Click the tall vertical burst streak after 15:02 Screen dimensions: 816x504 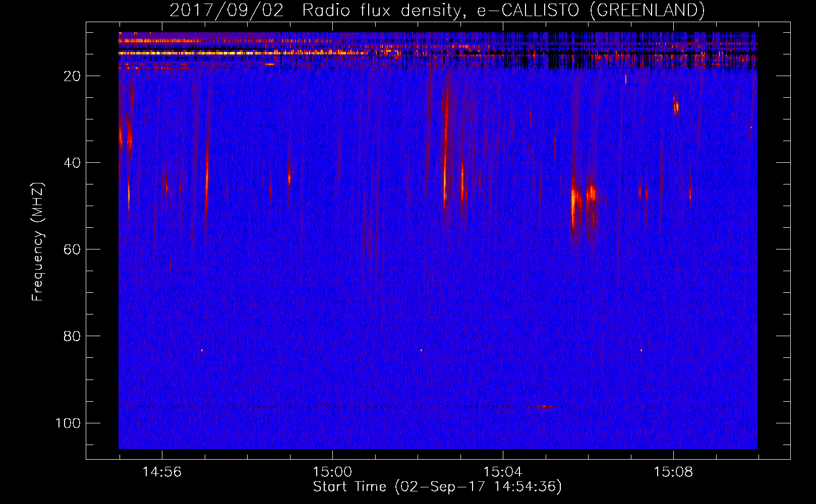[445, 149]
